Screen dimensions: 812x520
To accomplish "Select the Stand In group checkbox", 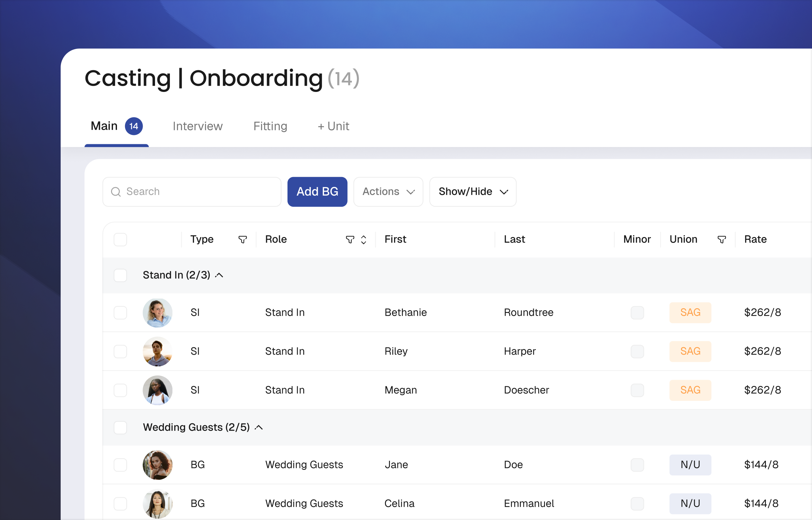I will click(x=120, y=275).
